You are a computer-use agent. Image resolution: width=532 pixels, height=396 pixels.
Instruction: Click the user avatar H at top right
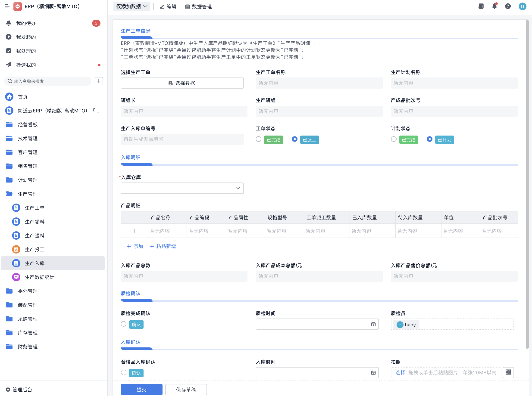coord(522,6)
